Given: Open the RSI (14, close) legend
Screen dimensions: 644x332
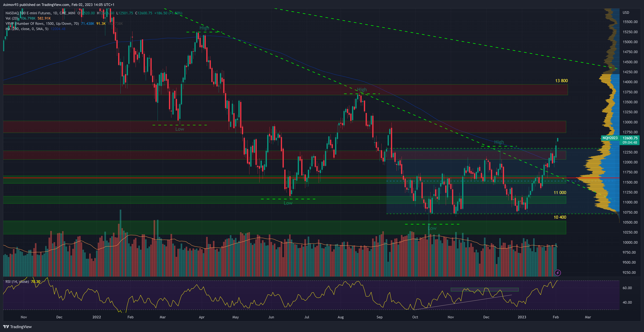Looking at the screenshot, I should [17, 281].
